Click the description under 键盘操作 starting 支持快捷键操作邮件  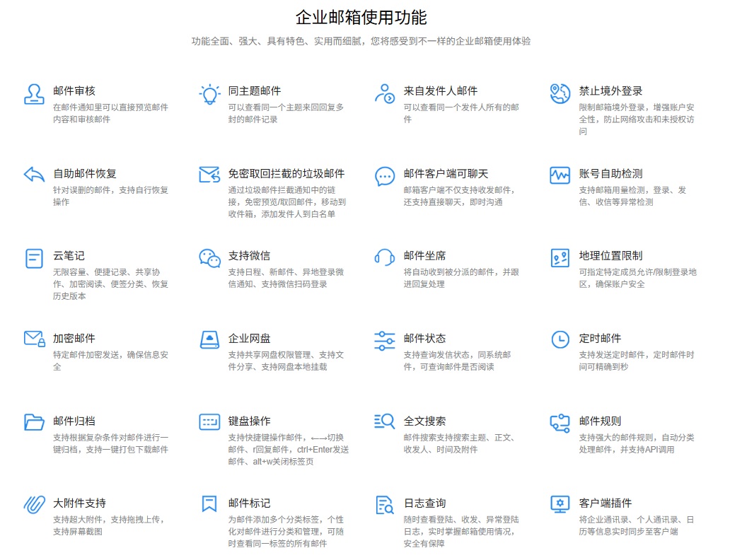[289, 449]
